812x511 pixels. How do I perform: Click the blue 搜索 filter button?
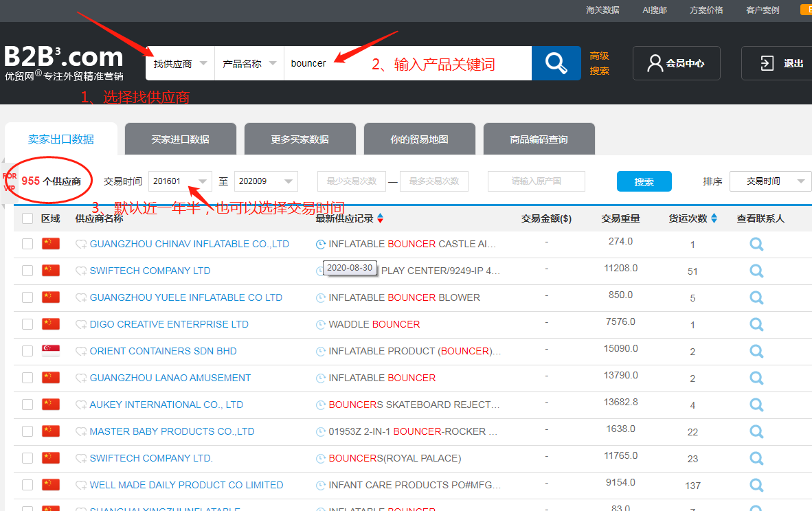pyautogui.click(x=644, y=181)
